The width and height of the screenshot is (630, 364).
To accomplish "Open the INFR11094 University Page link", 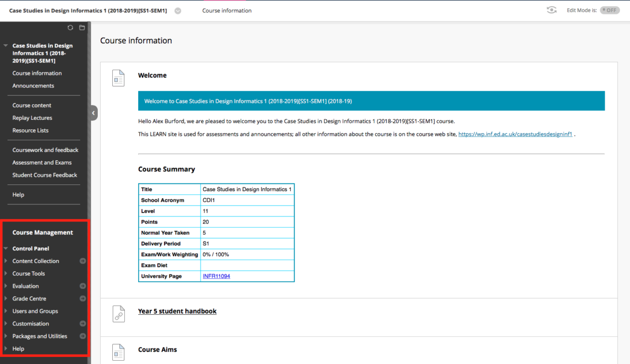I will tap(216, 276).
